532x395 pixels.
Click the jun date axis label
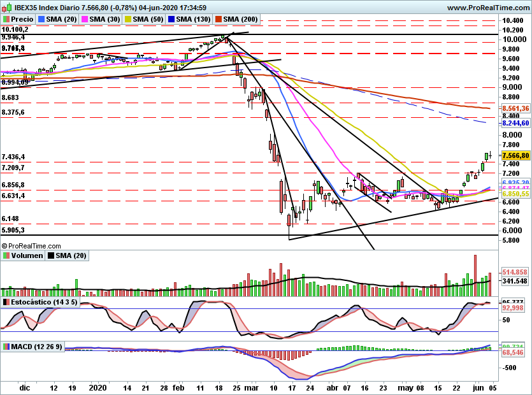point(478,388)
